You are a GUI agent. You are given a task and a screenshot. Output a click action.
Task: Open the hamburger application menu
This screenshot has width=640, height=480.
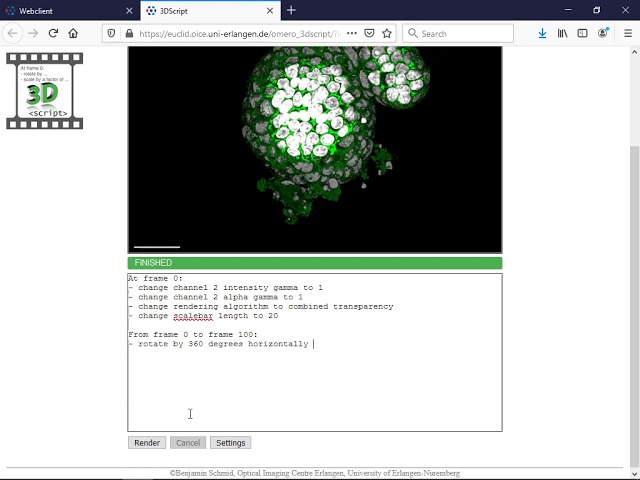point(628,33)
